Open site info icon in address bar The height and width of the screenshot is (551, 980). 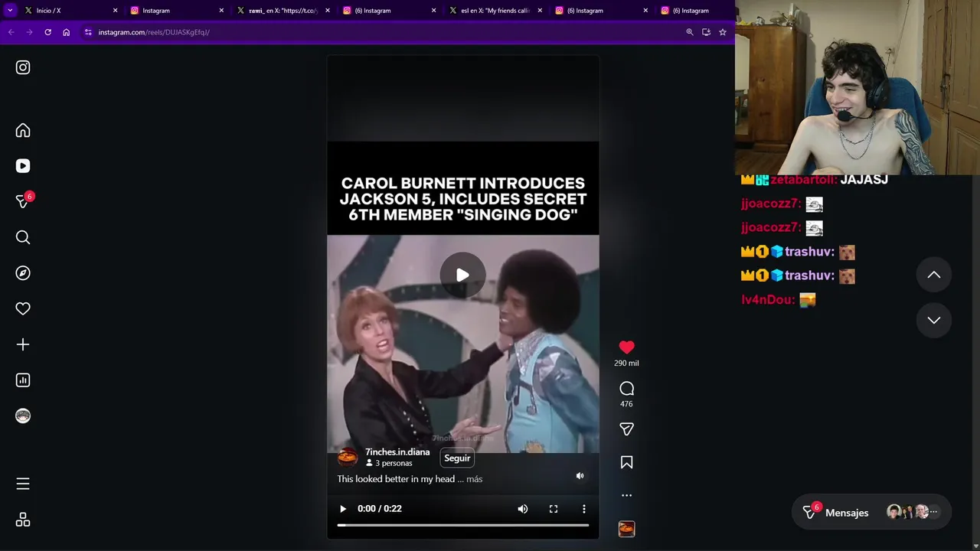click(88, 32)
